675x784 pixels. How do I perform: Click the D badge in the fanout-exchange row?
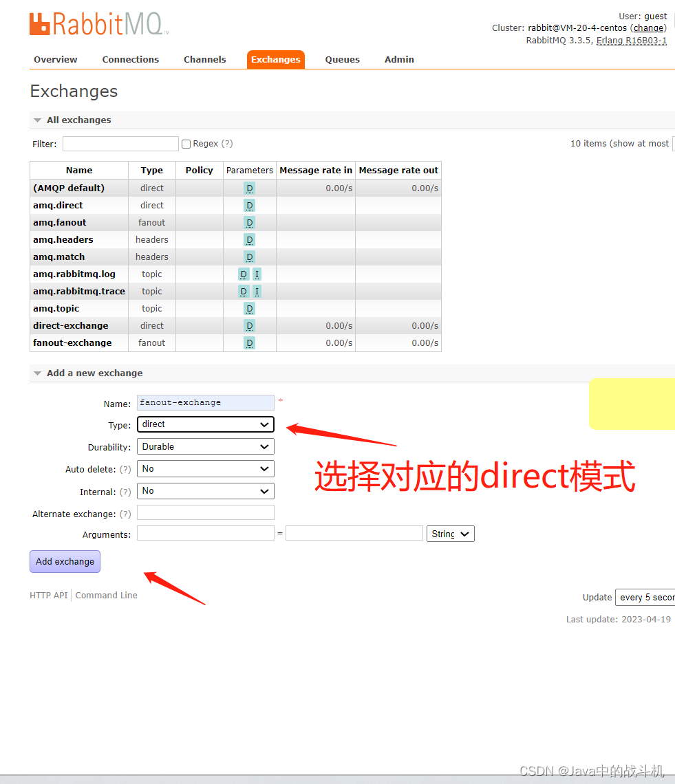coord(249,343)
